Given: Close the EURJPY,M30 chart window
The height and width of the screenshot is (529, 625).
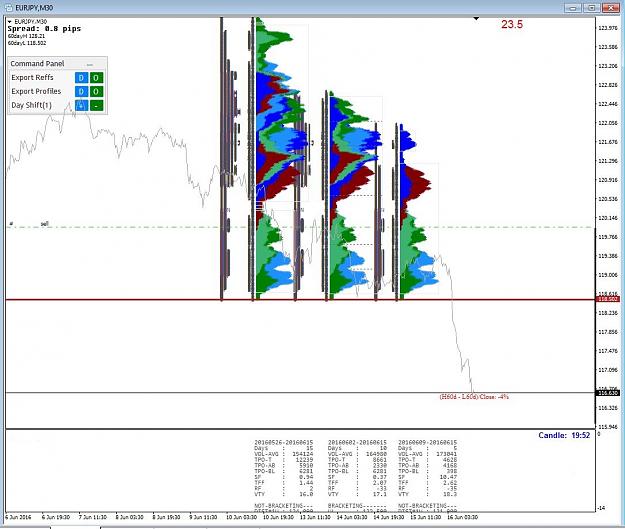Looking at the screenshot, I should coord(611,8).
